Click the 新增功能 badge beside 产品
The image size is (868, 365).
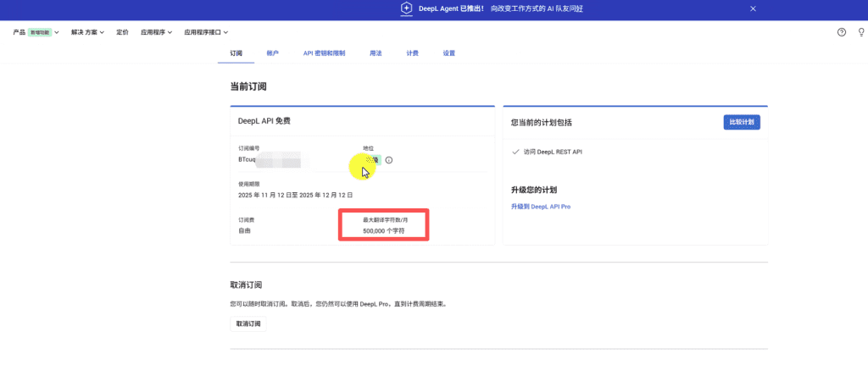40,33
